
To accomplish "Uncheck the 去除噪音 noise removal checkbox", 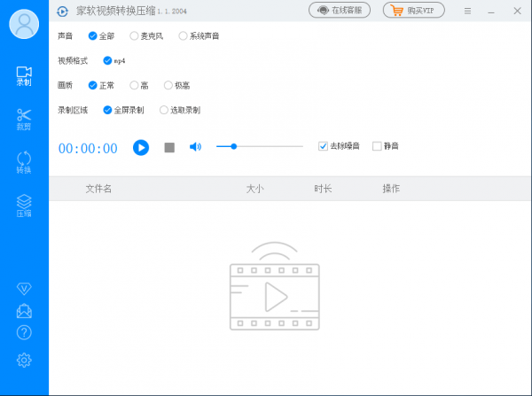I will click(x=324, y=145).
